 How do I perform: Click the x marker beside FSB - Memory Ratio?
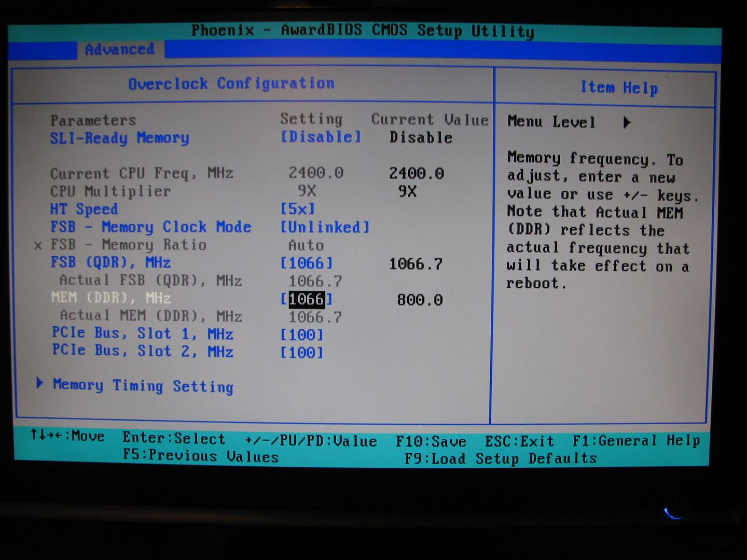[x=38, y=246]
